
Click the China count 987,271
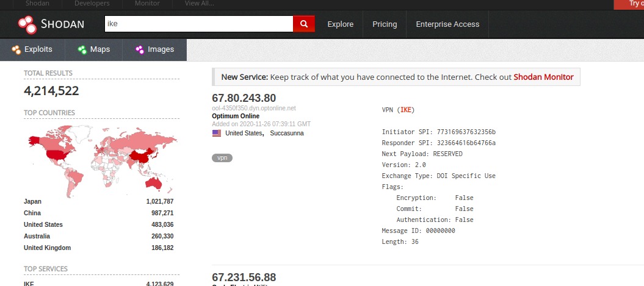162,213
